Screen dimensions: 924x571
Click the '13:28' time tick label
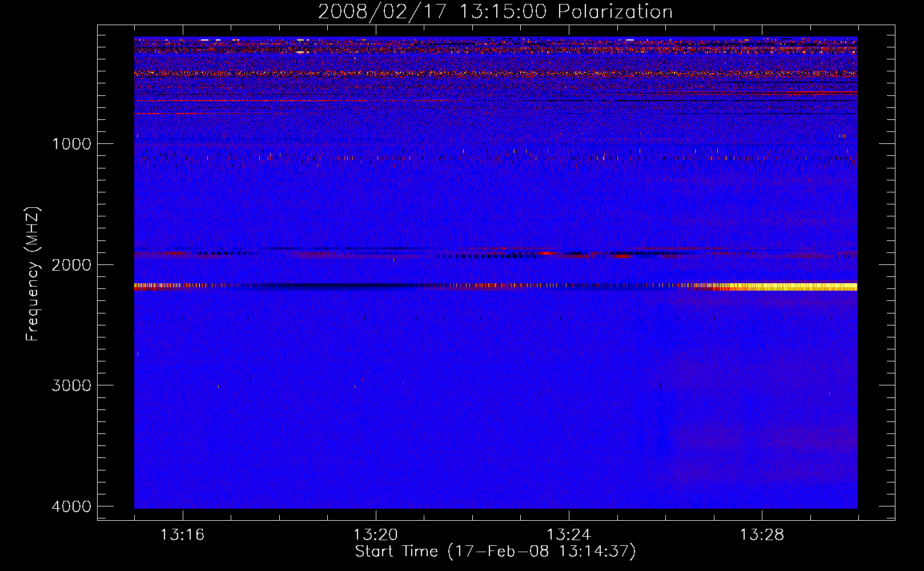coord(762,535)
